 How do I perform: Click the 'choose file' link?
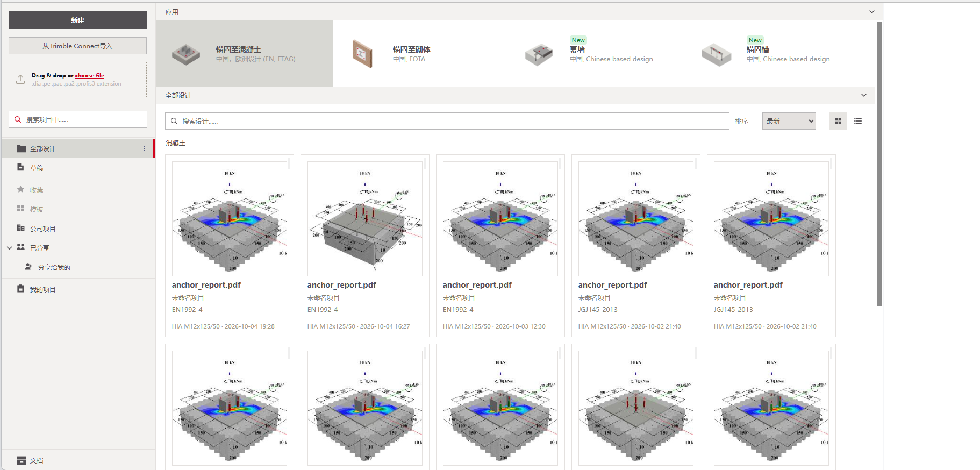point(90,75)
